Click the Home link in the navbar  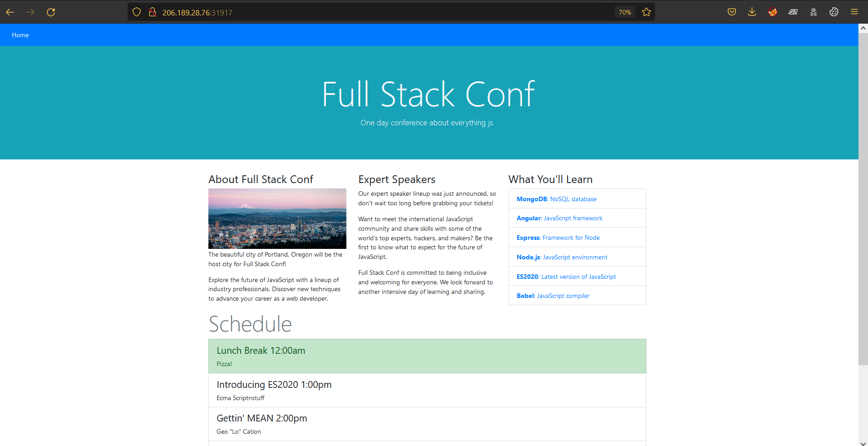pos(20,35)
